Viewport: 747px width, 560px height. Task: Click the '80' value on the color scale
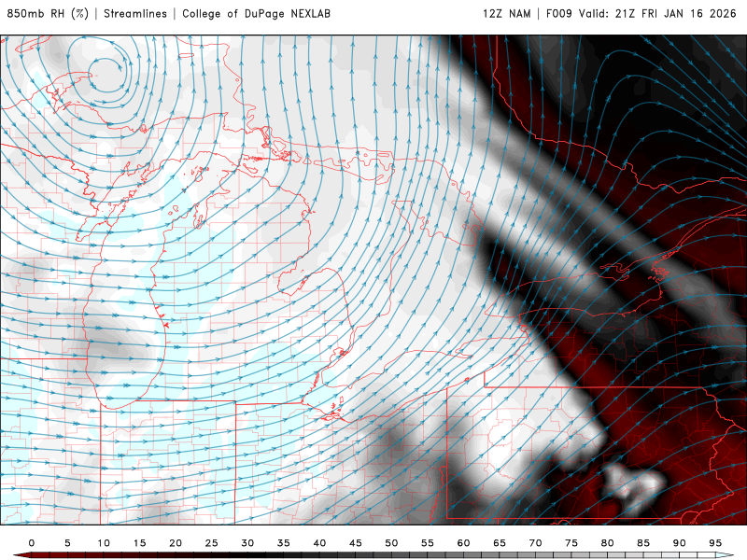coord(608,543)
